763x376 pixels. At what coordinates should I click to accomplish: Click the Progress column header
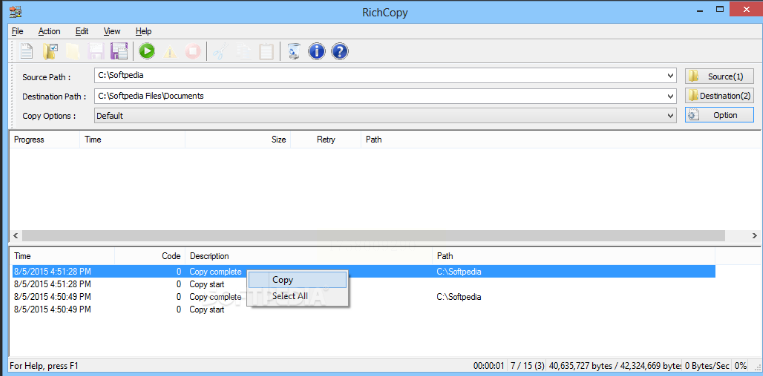(x=45, y=140)
